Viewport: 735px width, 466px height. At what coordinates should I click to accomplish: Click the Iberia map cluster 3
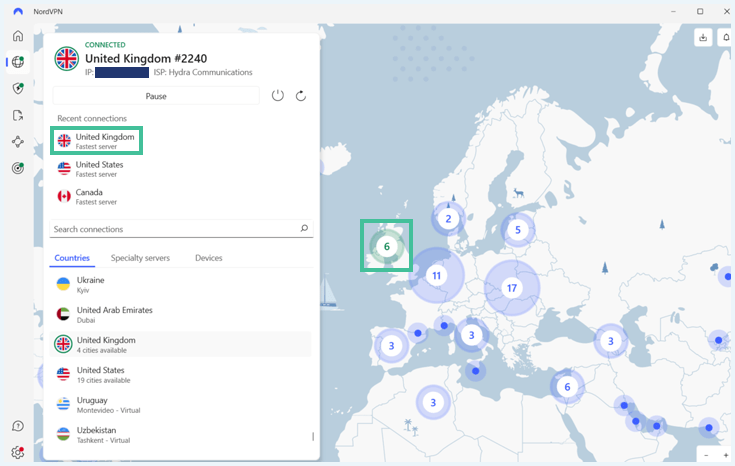pyautogui.click(x=391, y=346)
